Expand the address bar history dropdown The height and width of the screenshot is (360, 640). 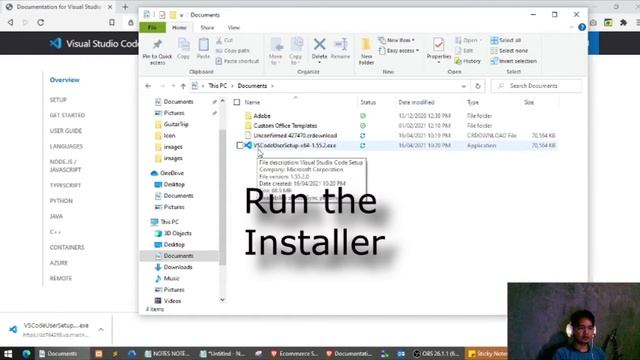coord(463,86)
